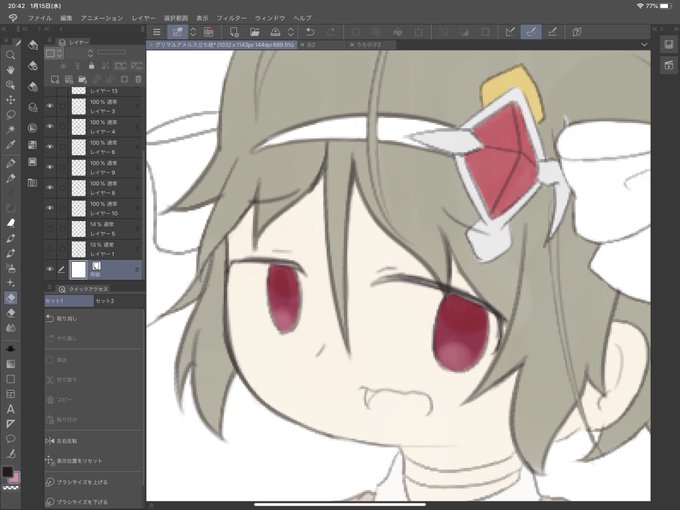Toggle visibility of the paper layer
Screen dimensions: 680x510
point(50,269)
